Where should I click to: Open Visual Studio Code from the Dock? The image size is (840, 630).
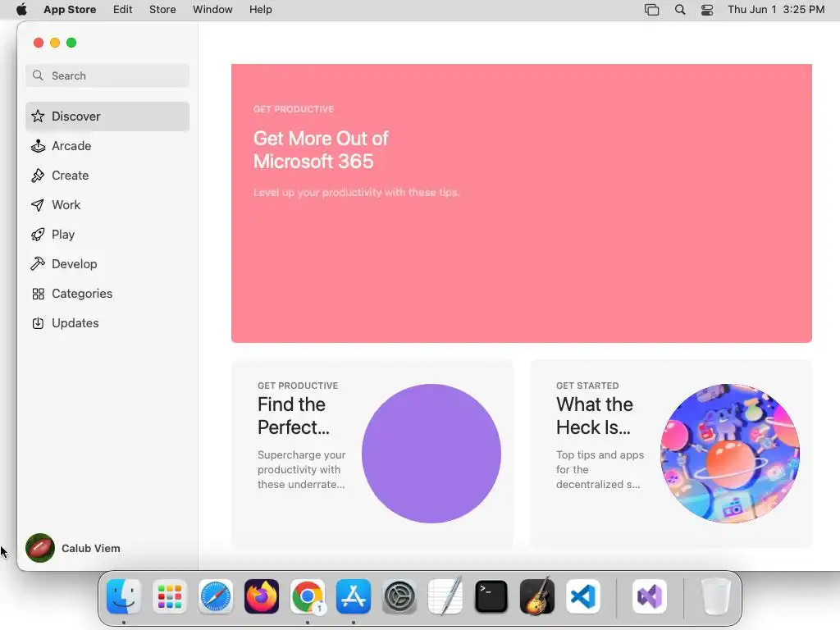click(x=583, y=596)
